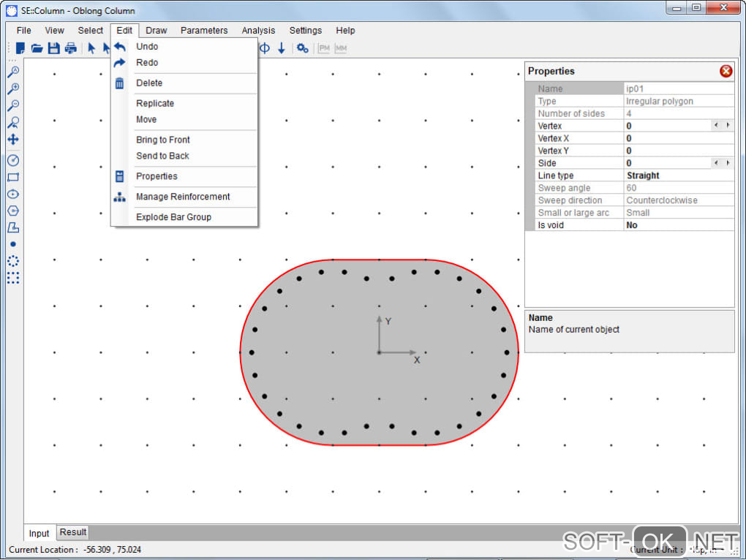
Task: Open the Analysis menu
Action: pos(258,31)
